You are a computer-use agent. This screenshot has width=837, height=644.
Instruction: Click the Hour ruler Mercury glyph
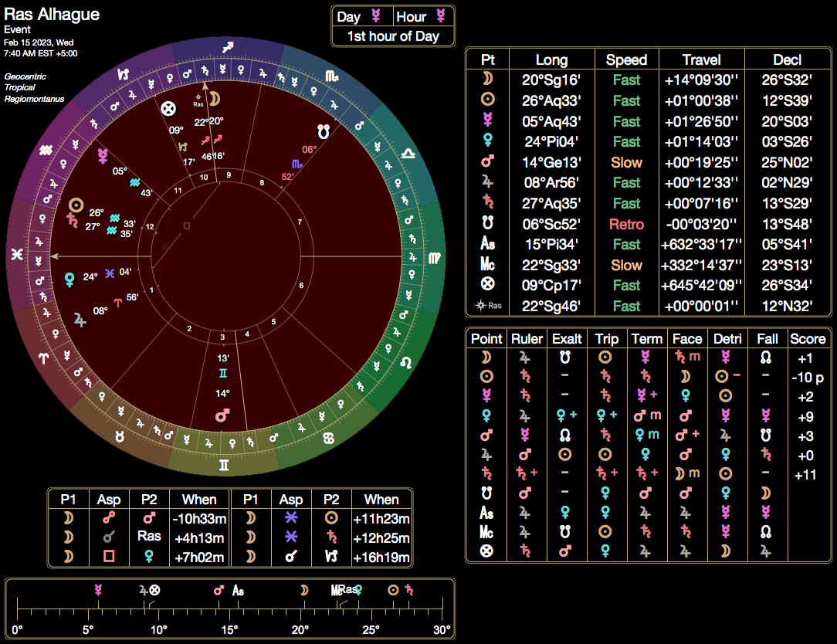[x=441, y=16]
